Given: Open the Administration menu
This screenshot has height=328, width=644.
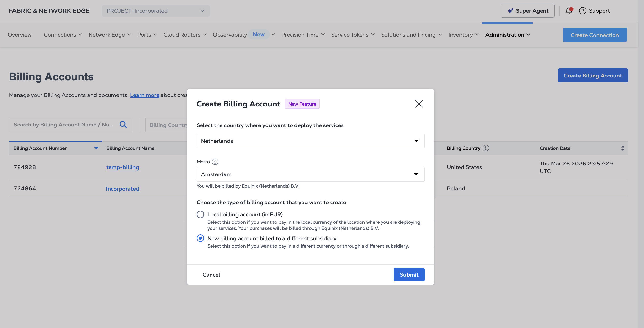Looking at the screenshot, I should point(507,35).
